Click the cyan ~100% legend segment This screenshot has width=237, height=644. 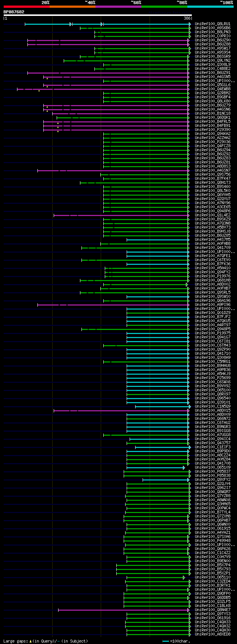(210, 6)
